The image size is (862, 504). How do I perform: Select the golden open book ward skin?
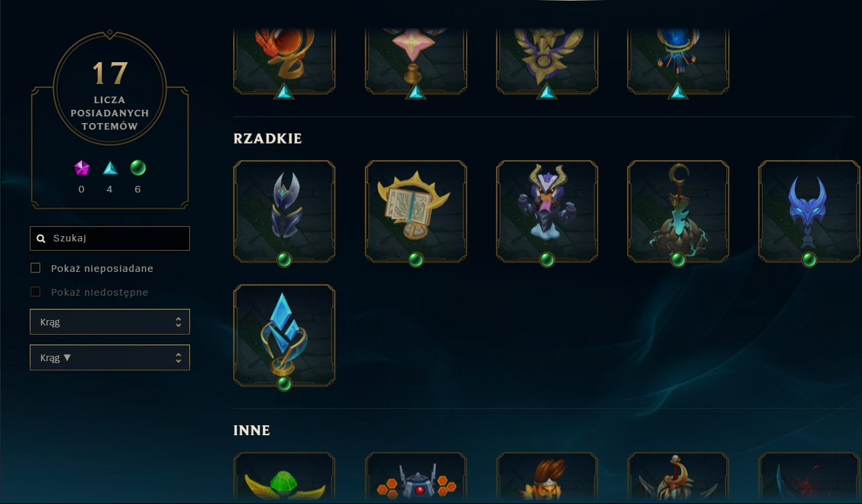[416, 211]
